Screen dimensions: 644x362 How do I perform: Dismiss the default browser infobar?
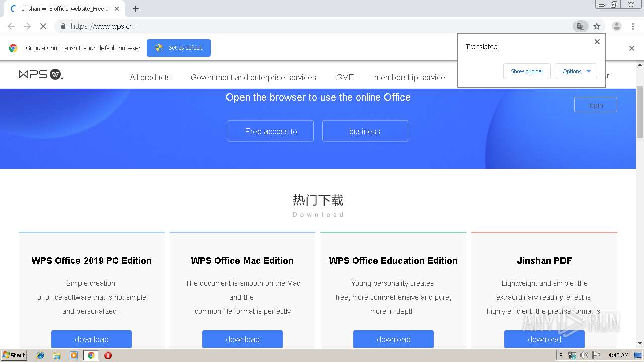click(x=632, y=48)
